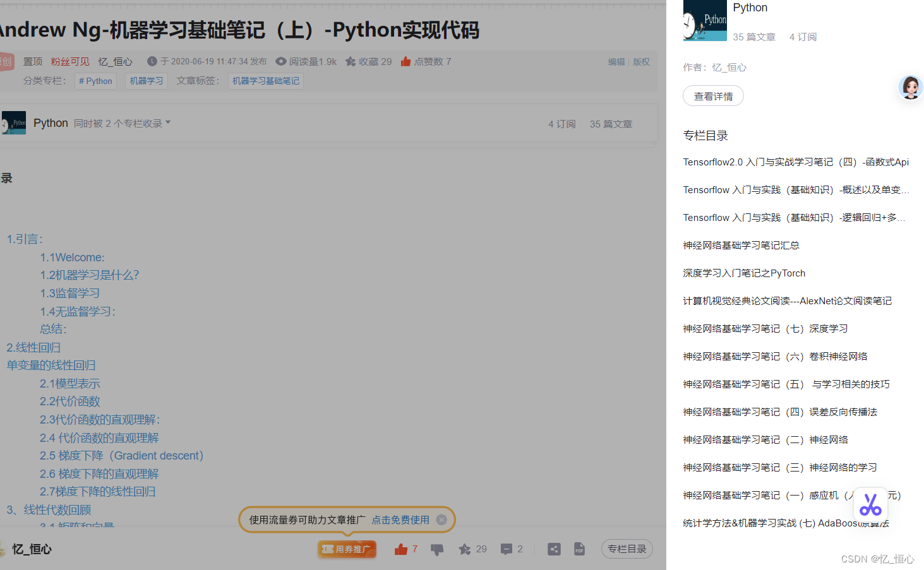This screenshot has height=570, width=924.
Task: Click the Python column thumbnail in sidebar
Action: [x=705, y=21]
